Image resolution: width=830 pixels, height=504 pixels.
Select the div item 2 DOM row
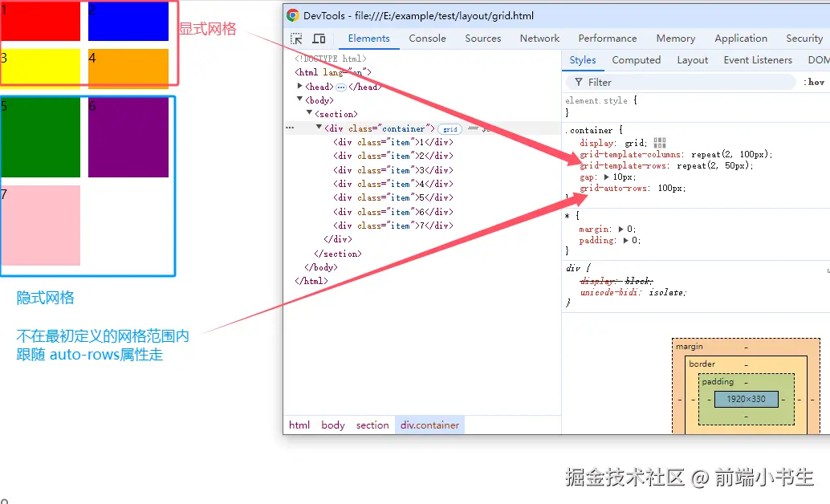393,156
